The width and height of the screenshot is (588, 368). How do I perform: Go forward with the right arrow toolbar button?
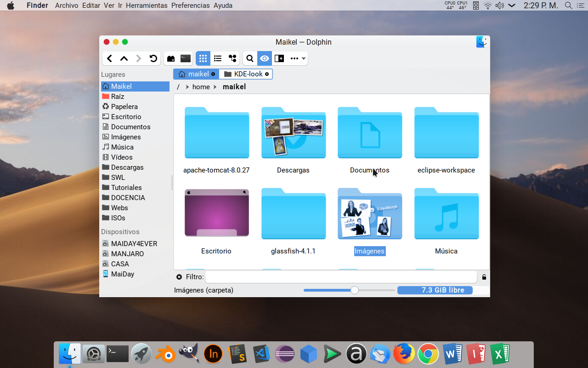[139, 58]
